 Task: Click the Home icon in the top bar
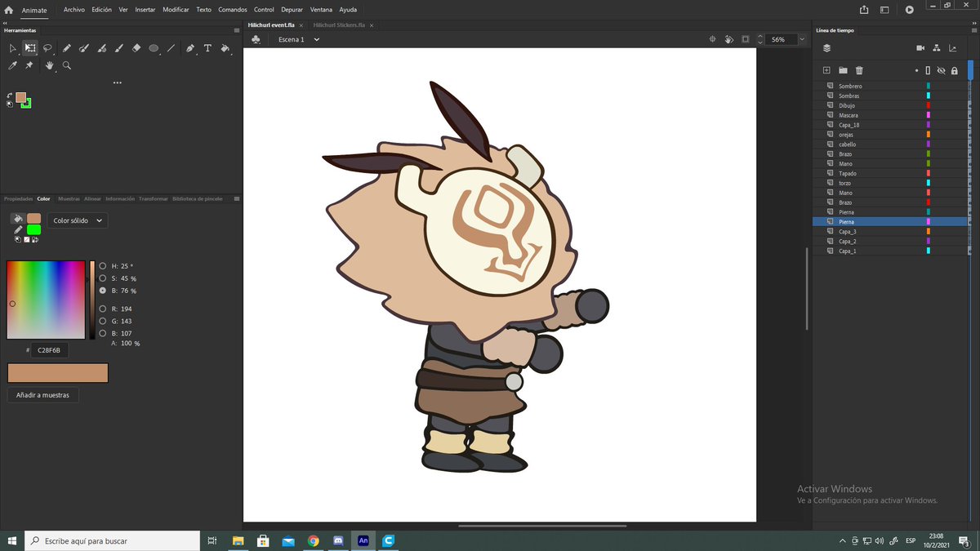(x=9, y=11)
